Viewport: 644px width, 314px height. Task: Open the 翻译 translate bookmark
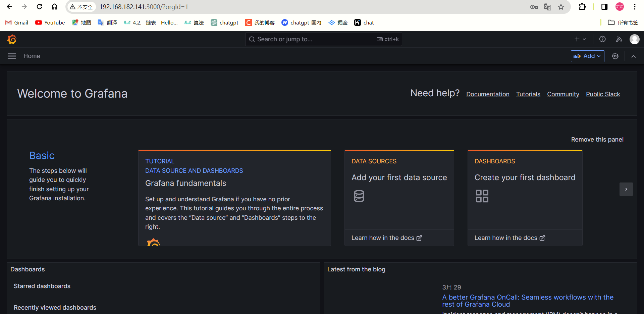(x=107, y=22)
